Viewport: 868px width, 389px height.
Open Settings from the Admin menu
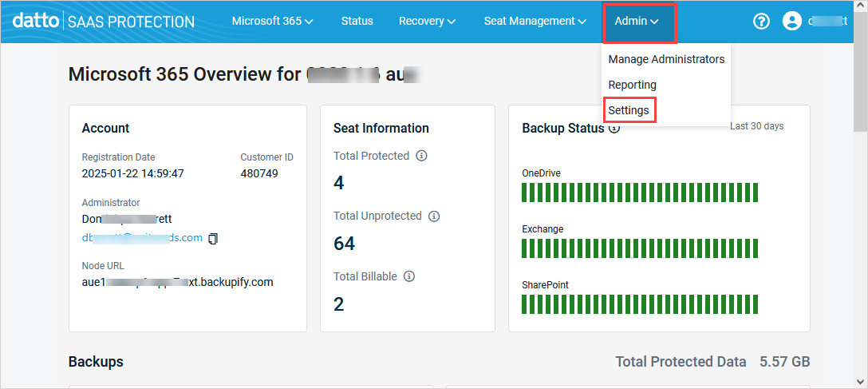pos(629,110)
